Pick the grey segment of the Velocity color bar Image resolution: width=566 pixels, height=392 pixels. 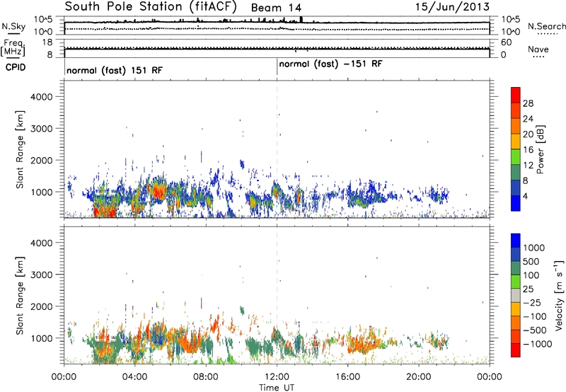point(516,295)
